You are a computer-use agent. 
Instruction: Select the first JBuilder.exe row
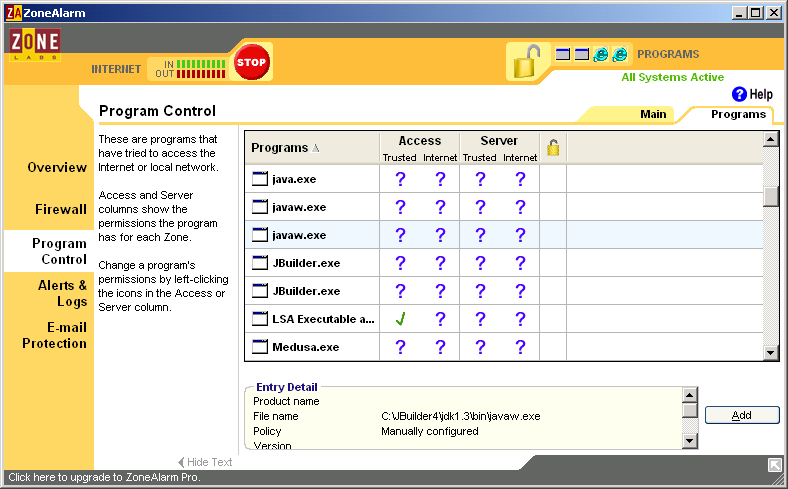click(306, 263)
